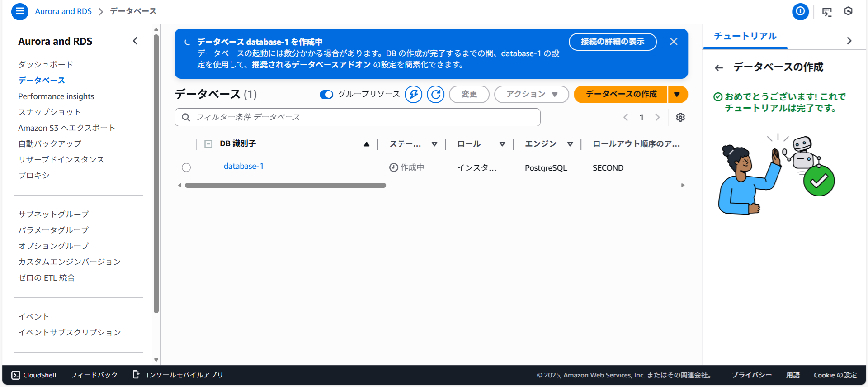
Task: Click the 接続の詳細の表示 button
Action: coord(612,42)
